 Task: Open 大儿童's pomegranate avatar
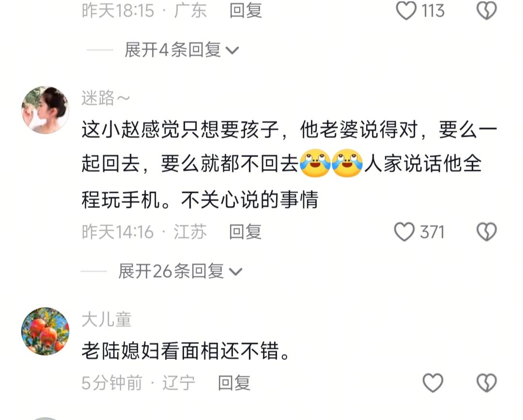click(45, 331)
